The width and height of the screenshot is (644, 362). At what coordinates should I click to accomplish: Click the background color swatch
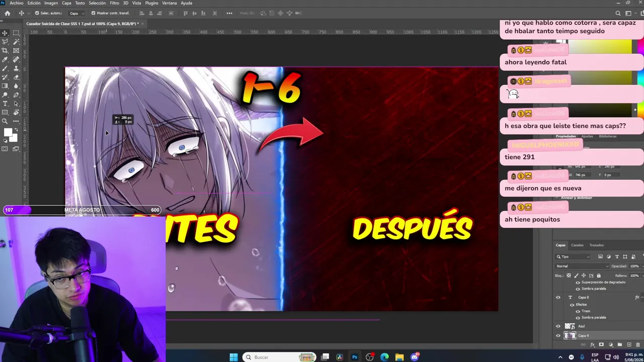click(x=13, y=138)
